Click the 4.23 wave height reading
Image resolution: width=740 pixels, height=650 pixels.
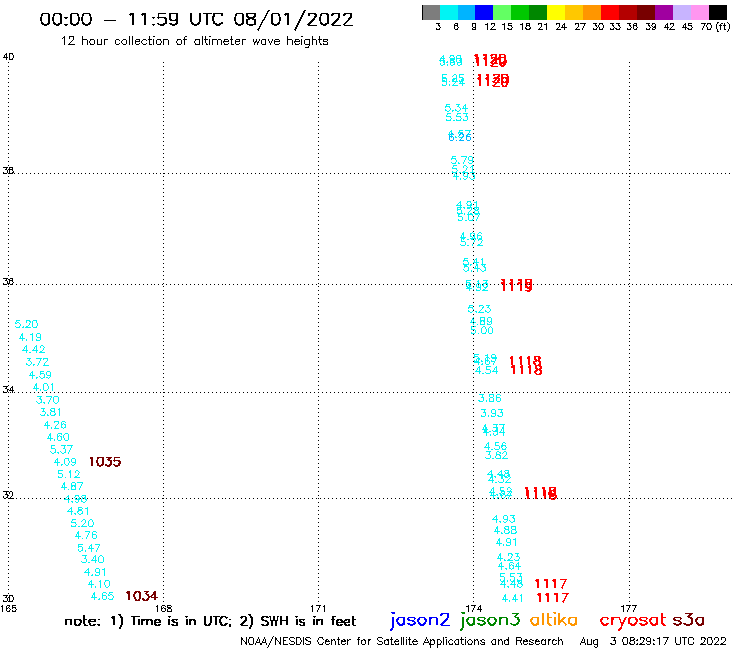[508, 557]
